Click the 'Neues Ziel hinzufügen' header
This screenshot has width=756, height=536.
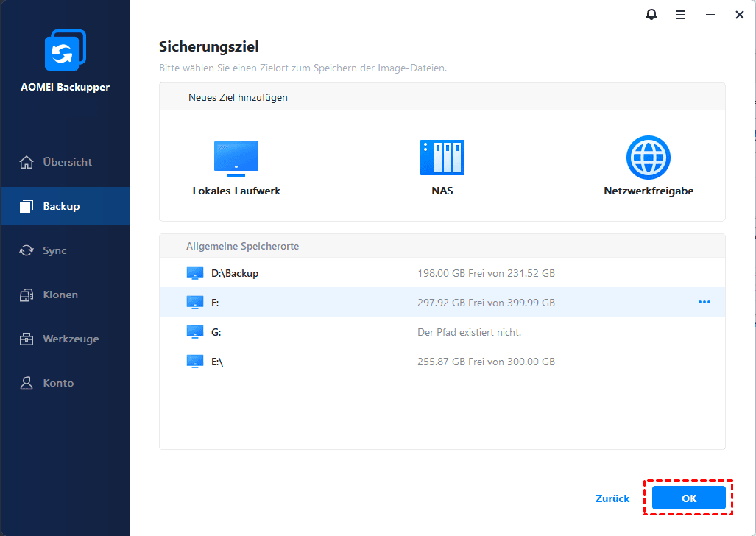238,97
